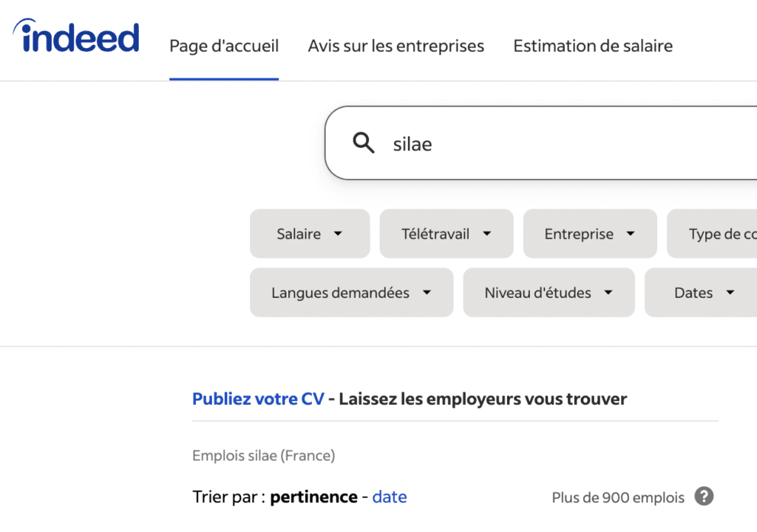Open the Niveau d'études filter
The width and height of the screenshot is (757, 532).
click(x=549, y=293)
